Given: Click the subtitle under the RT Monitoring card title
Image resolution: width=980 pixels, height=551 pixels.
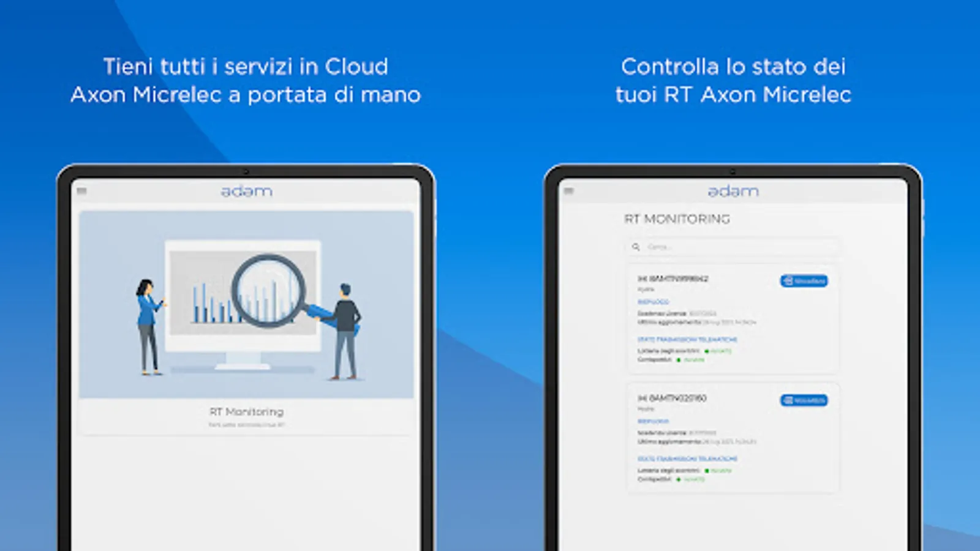Looking at the screenshot, I should (x=246, y=425).
